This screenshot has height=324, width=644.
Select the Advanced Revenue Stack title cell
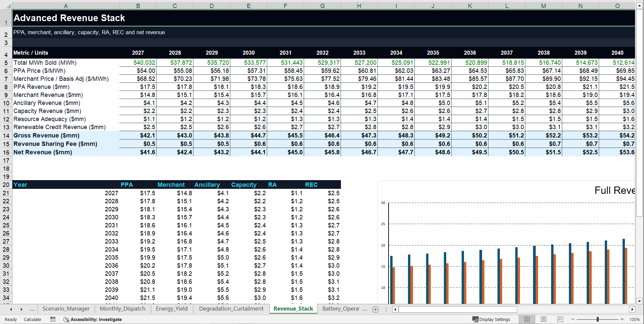[324, 18]
